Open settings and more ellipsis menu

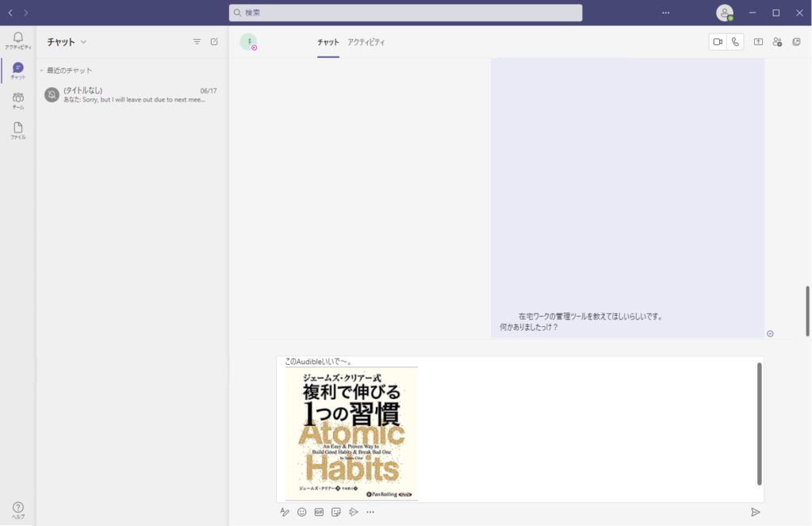click(665, 13)
